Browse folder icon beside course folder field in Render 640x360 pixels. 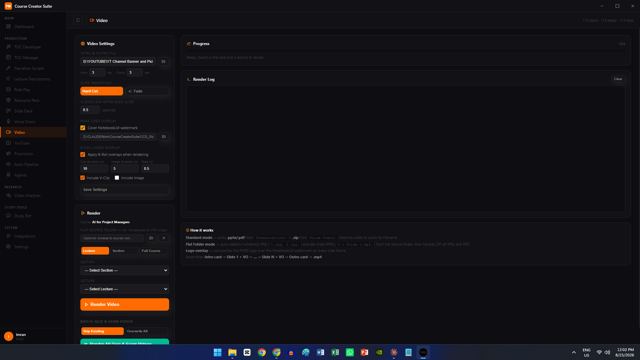pyautogui.click(x=151, y=238)
